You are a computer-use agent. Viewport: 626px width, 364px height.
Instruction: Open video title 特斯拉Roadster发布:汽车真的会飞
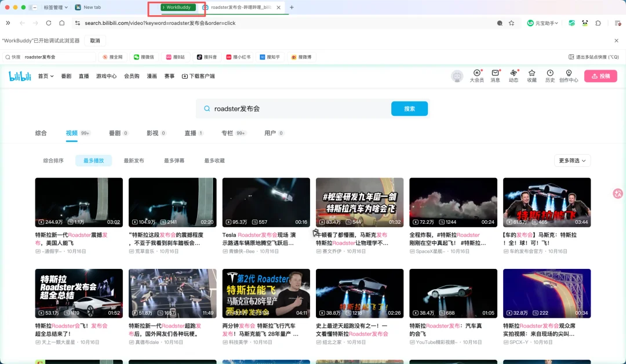(x=446, y=330)
